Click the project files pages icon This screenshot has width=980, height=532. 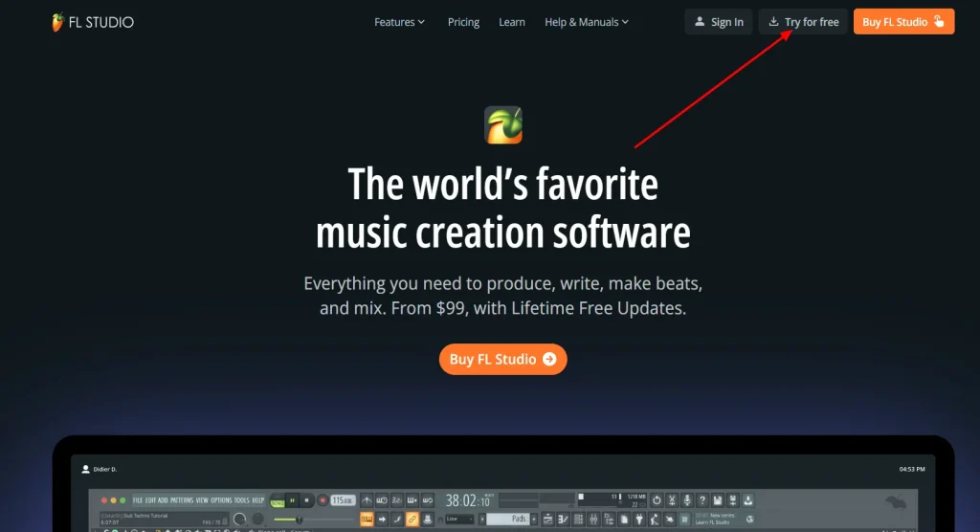pos(624,519)
